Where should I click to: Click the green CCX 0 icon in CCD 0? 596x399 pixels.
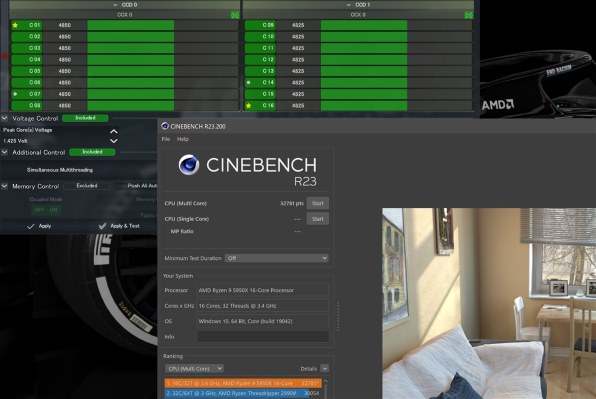pos(235,15)
